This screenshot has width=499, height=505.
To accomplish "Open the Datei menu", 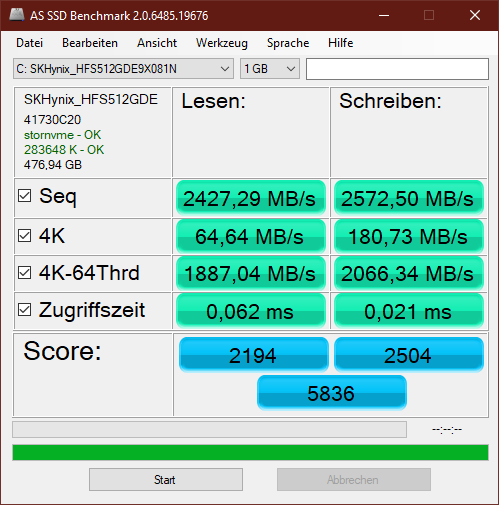I will click(30, 43).
